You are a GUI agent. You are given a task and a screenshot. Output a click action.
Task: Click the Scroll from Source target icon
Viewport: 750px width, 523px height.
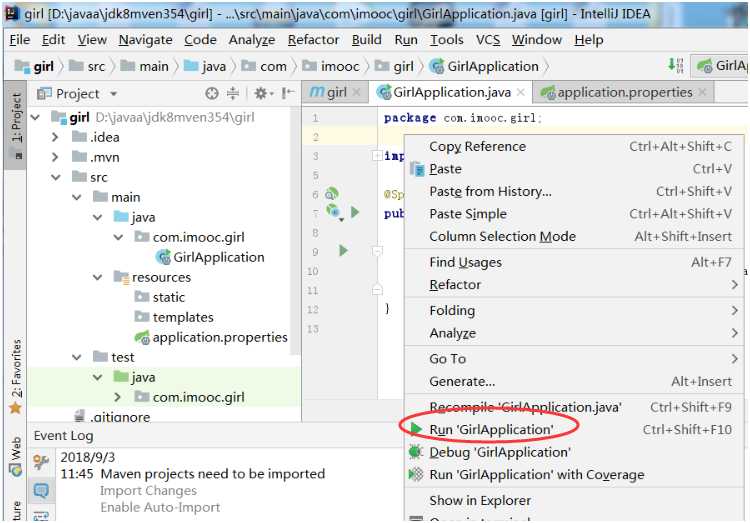pyautogui.click(x=211, y=93)
